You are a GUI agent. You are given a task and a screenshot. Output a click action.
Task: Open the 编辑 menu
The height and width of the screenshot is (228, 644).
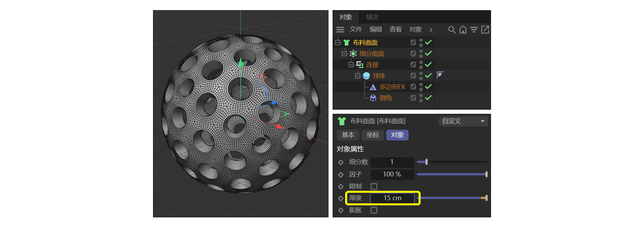point(376,30)
